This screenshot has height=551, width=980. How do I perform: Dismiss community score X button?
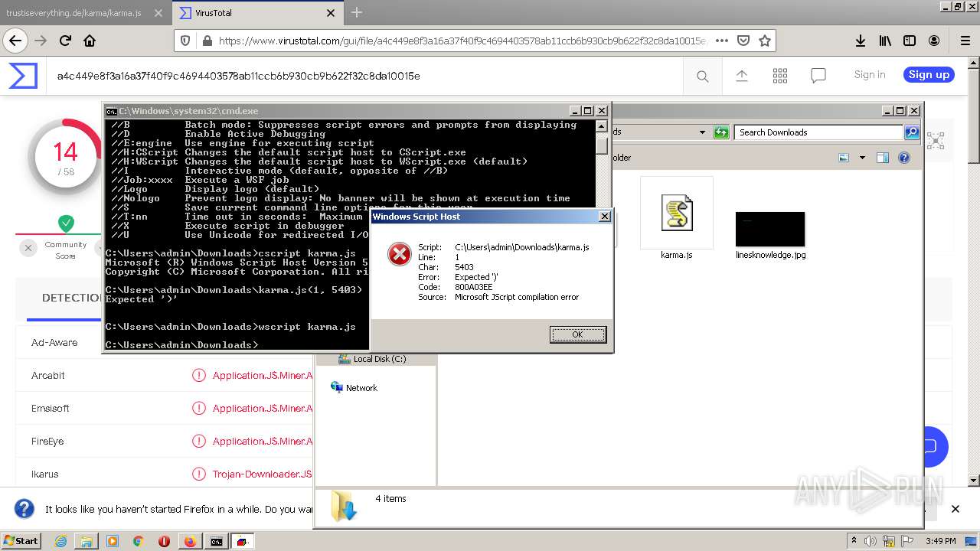[28, 248]
